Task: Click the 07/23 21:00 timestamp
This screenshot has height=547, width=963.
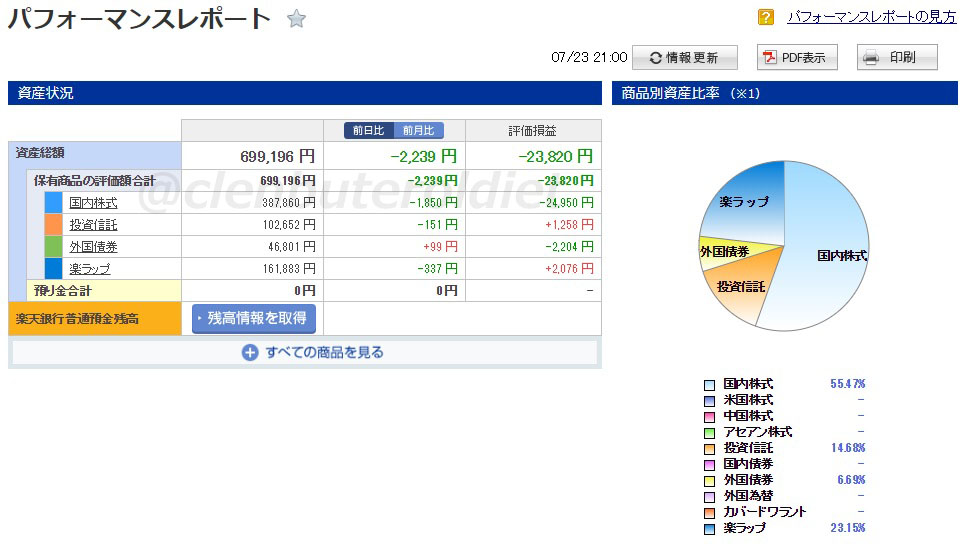Action: coord(589,58)
